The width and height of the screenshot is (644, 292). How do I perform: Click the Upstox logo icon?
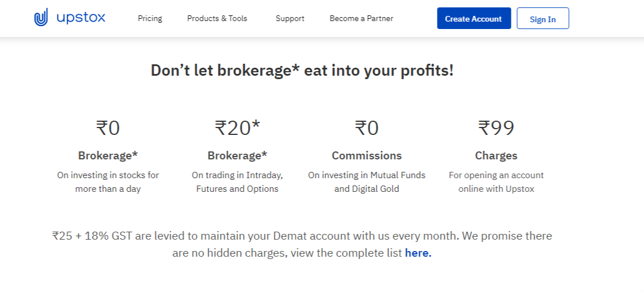[x=41, y=17]
